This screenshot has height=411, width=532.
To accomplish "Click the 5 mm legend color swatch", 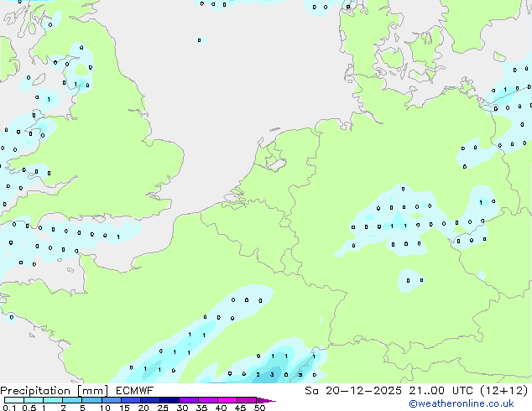I will [91, 400].
